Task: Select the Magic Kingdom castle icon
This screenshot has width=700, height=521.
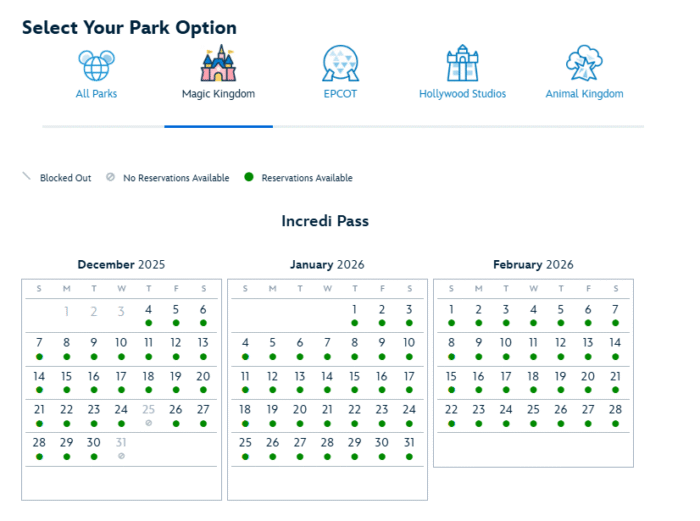Action: pos(218,63)
